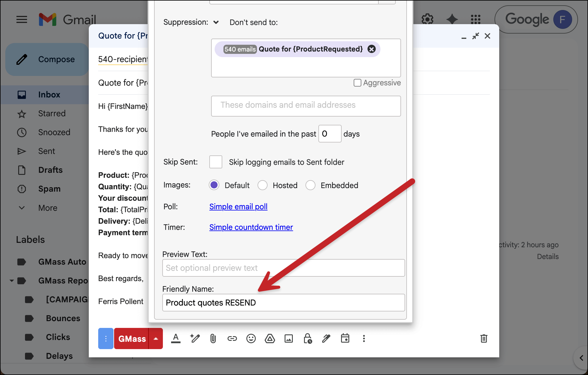Enable the Aggressive checkbox

tap(357, 83)
